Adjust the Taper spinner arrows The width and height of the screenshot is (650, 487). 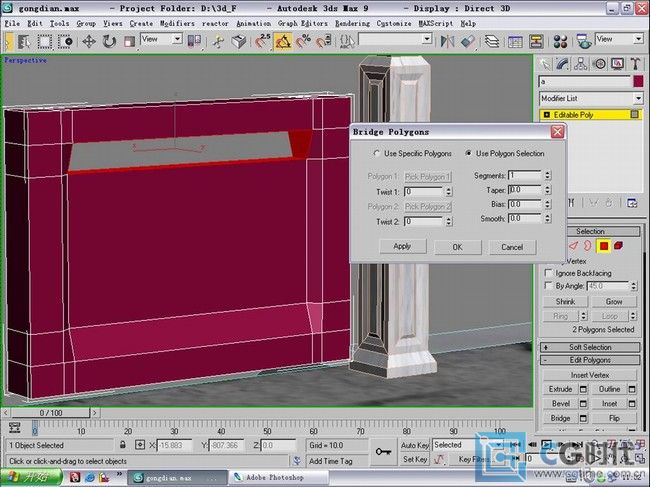pyautogui.click(x=548, y=190)
